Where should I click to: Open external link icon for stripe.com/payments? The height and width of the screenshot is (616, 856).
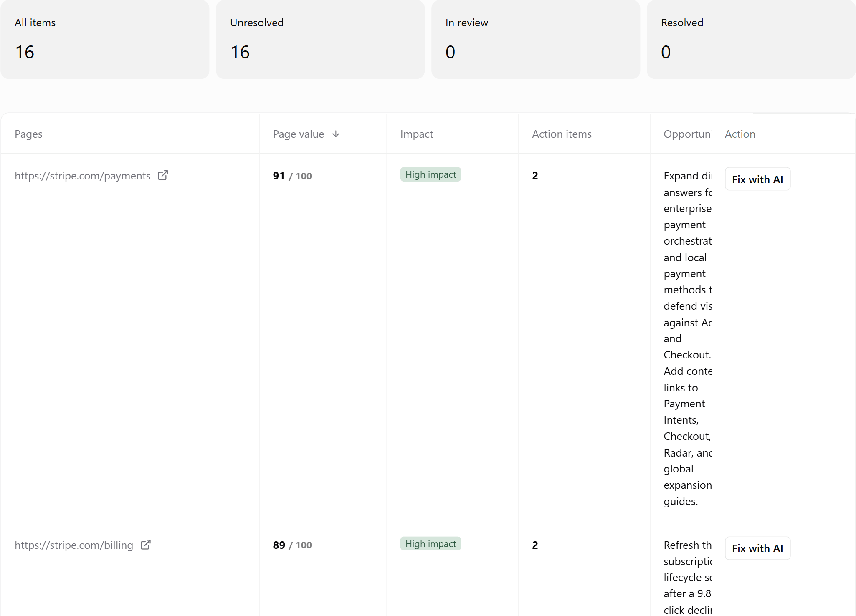coord(163,176)
